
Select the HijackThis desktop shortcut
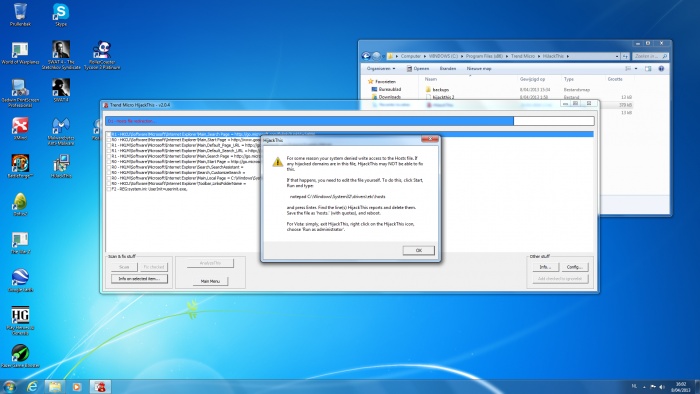point(61,166)
